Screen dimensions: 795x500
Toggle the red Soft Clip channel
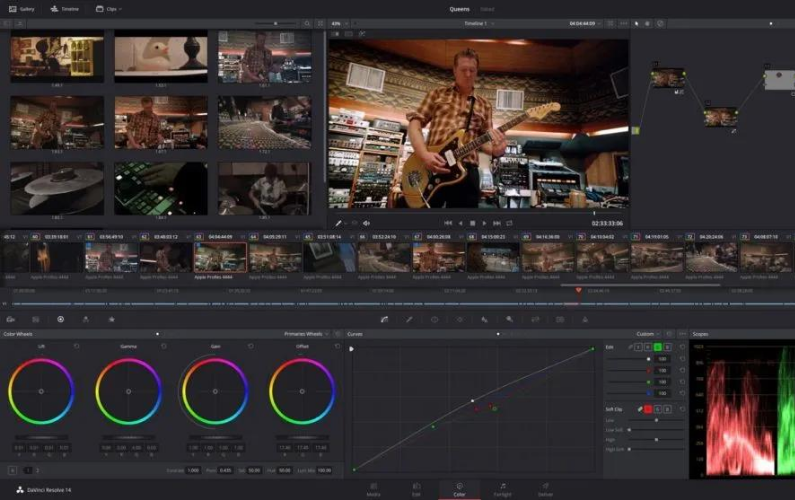647,409
